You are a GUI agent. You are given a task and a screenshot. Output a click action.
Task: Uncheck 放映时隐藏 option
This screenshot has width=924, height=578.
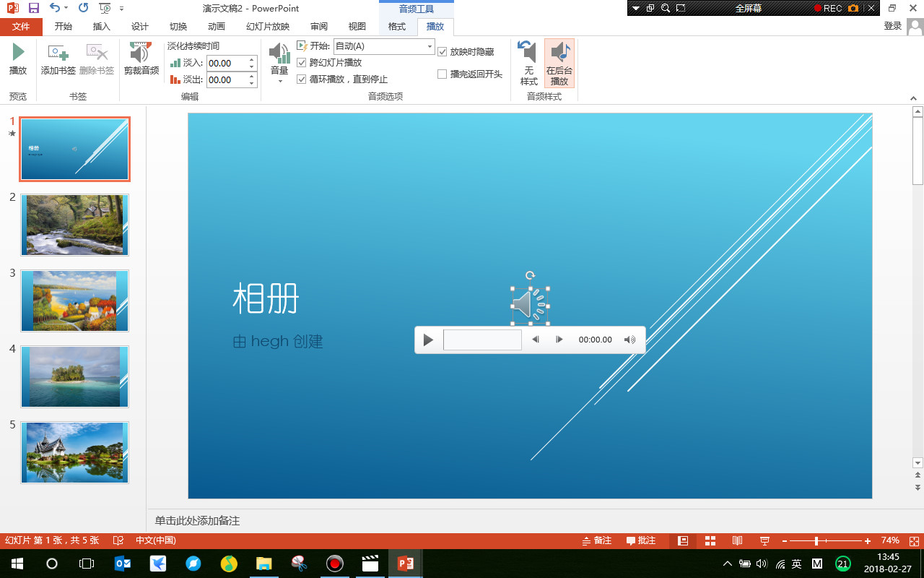click(x=443, y=51)
